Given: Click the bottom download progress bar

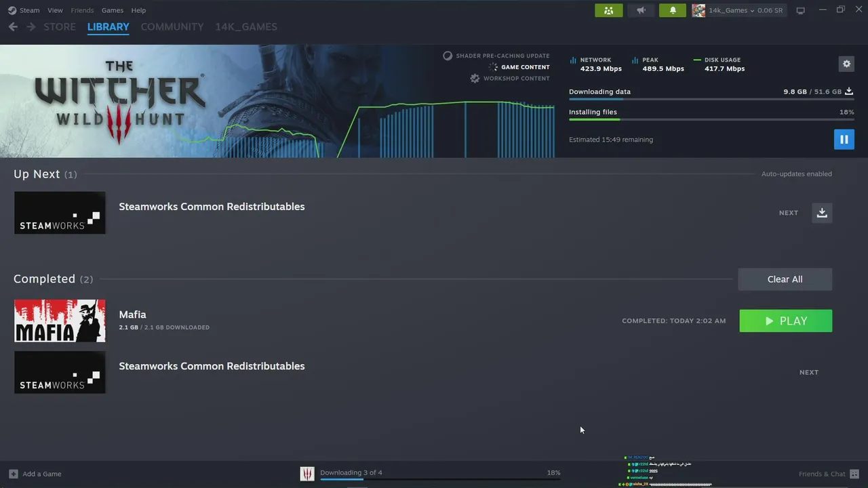Looking at the screenshot, I should pos(440,479).
